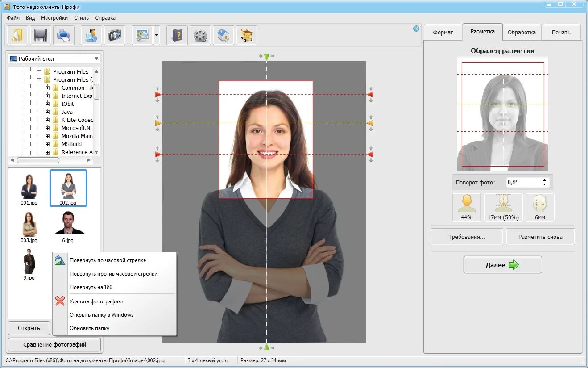Click the rotate clockwise menu icon

(60, 260)
